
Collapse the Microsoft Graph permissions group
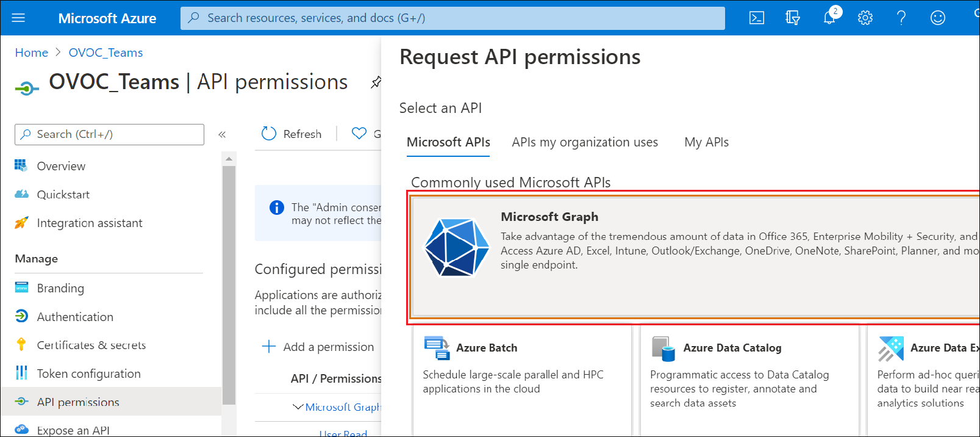pyautogui.click(x=298, y=407)
